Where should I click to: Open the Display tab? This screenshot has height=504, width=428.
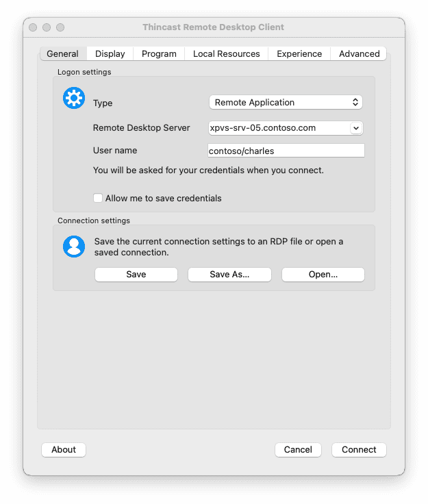[x=110, y=53]
